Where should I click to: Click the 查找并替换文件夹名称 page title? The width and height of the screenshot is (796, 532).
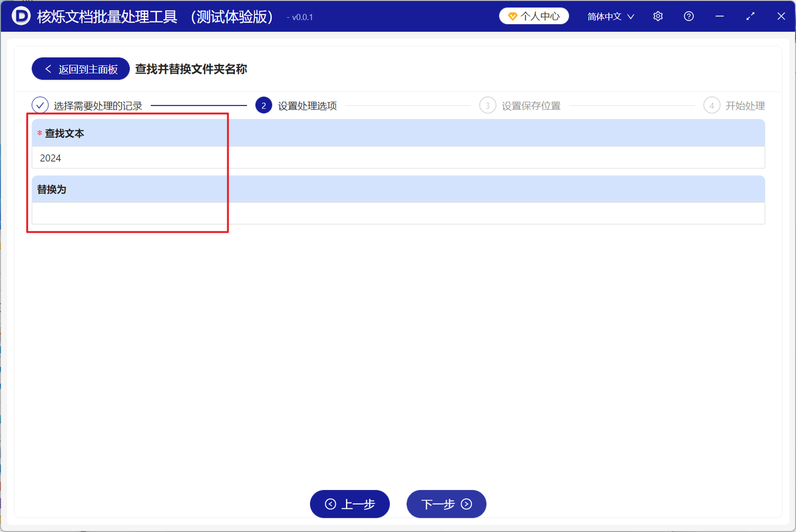coord(191,69)
